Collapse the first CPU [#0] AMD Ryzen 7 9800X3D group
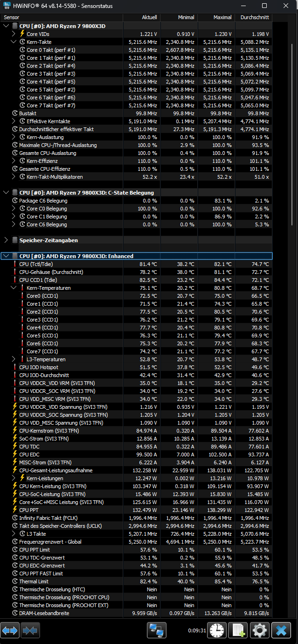This screenshot has height=644, width=298. [6, 26]
